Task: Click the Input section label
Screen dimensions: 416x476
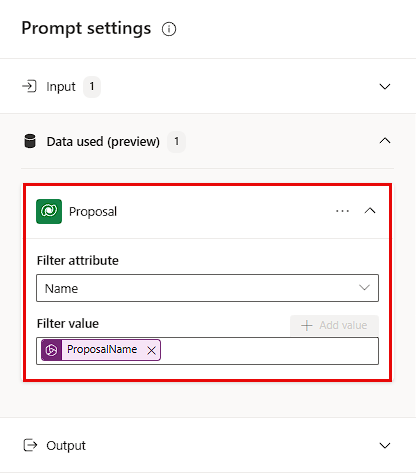Action: point(61,87)
